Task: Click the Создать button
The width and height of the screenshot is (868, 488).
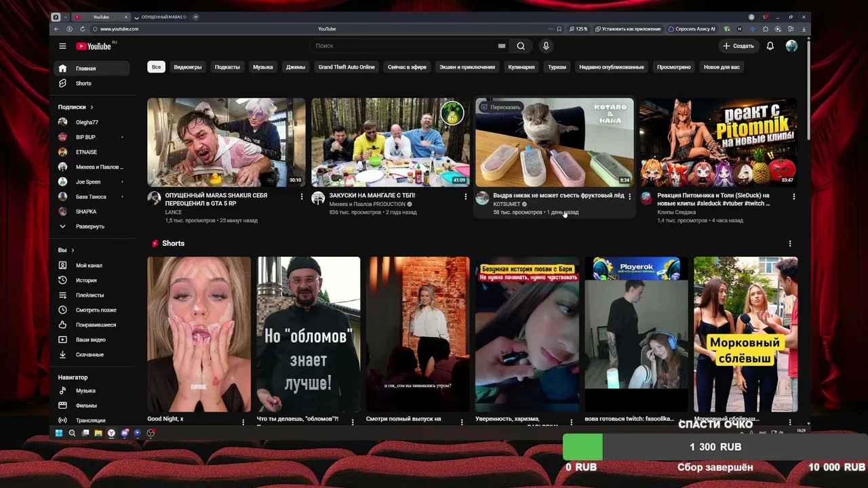Action: click(x=738, y=46)
